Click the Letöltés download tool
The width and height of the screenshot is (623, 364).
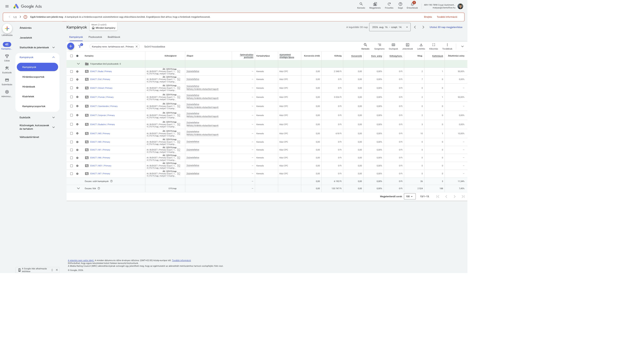(x=421, y=46)
